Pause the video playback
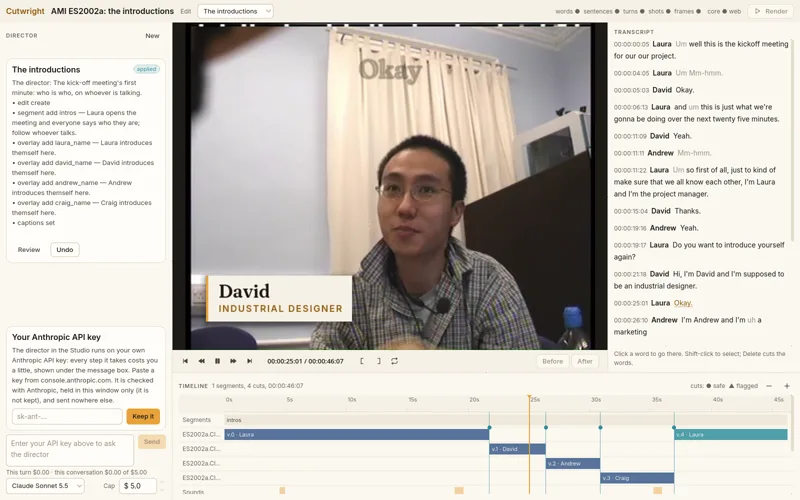 pyautogui.click(x=217, y=361)
